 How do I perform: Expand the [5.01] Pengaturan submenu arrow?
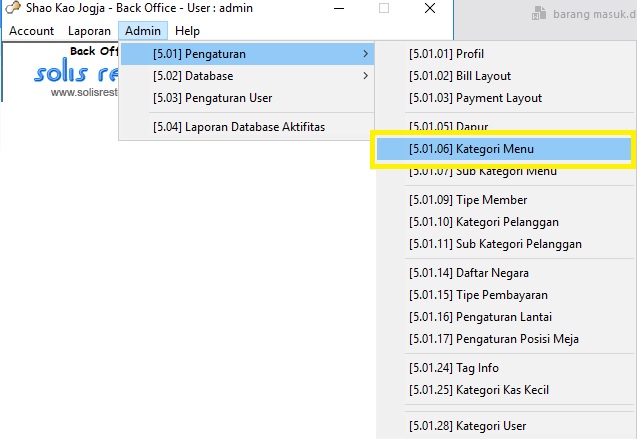(x=365, y=54)
